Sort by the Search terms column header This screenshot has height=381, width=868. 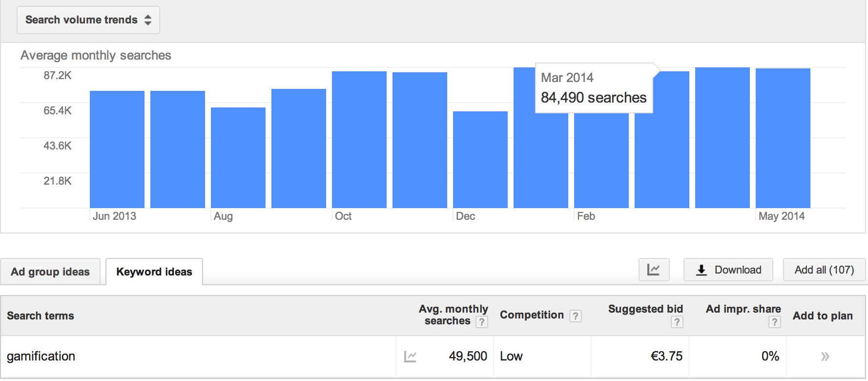pyautogui.click(x=41, y=316)
